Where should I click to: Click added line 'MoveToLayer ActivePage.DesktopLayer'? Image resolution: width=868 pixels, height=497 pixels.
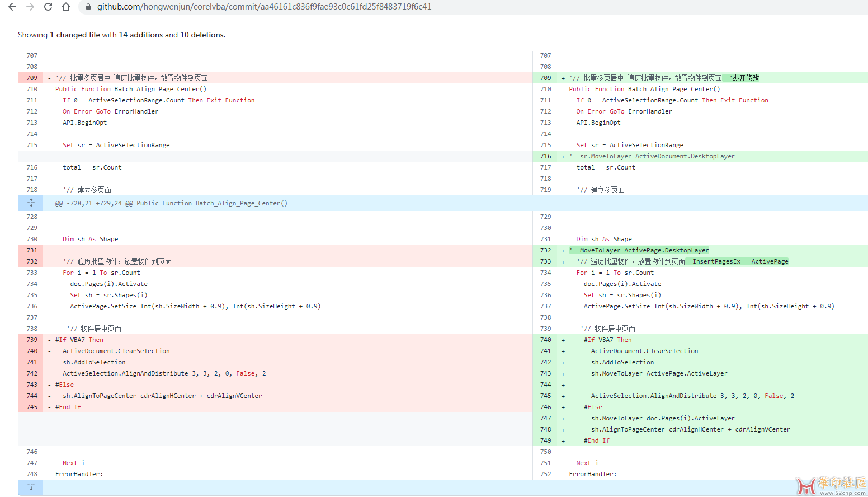[644, 250]
